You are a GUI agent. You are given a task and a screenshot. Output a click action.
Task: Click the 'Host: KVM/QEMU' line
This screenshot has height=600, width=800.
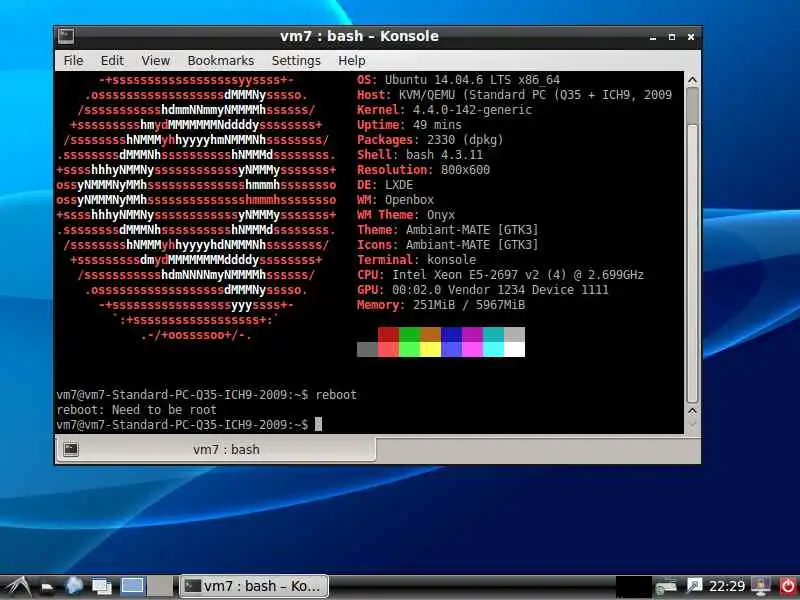(514, 95)
